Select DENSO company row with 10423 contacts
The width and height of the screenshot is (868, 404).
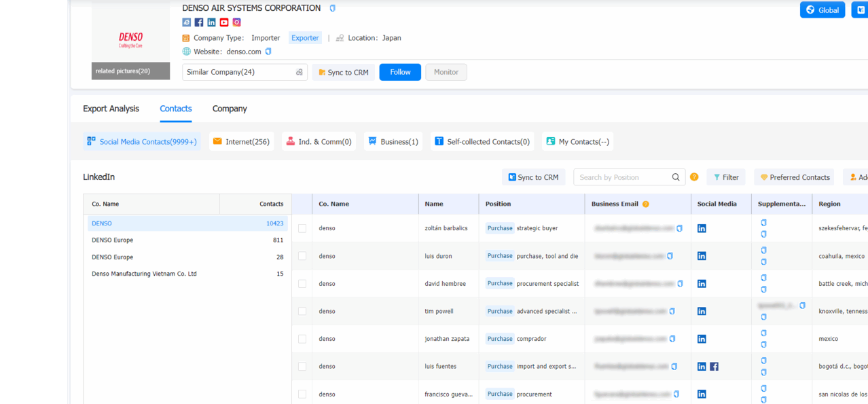click(187, 223)
